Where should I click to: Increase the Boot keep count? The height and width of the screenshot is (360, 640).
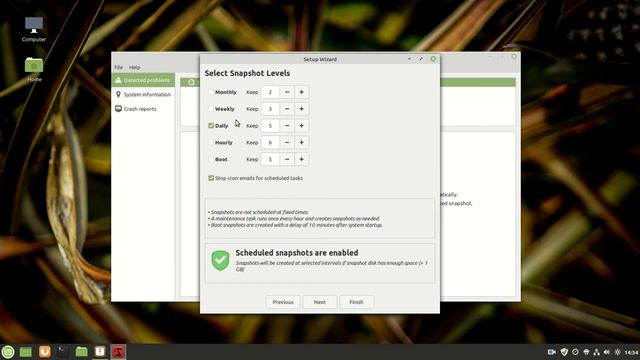302,159
